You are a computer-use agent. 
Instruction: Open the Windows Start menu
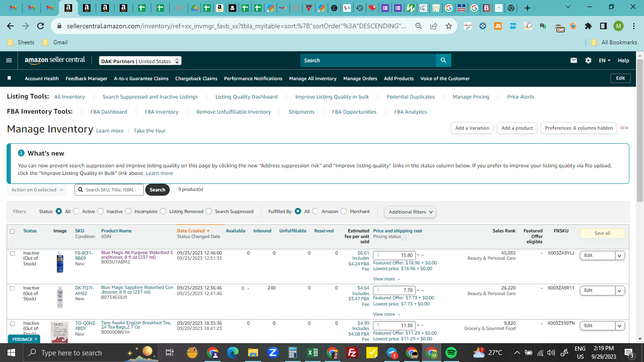(11, 353)
